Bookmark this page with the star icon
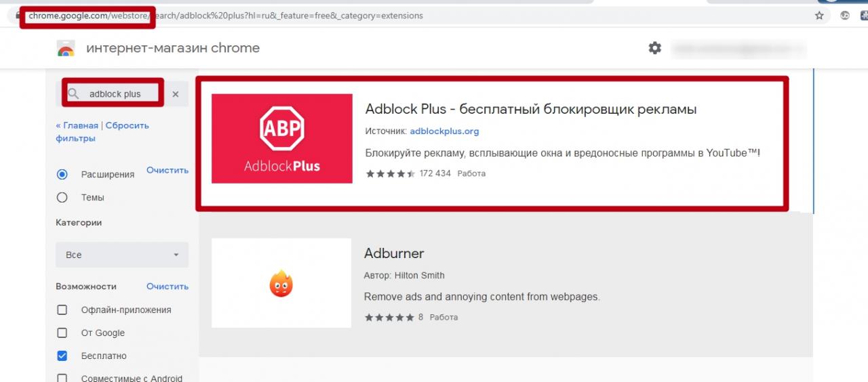Image resolution: width=868 pixels, height=382 pixels. tap(819, 16)
